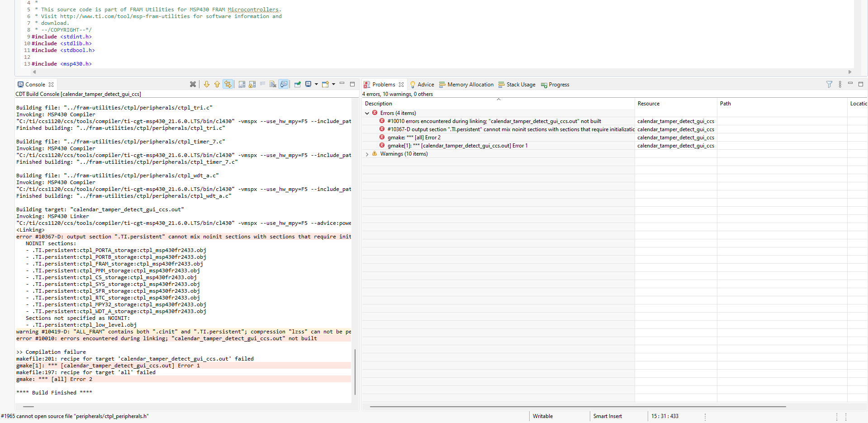
Task: Jump to next error with down arrow
Action: pos(207,84)
